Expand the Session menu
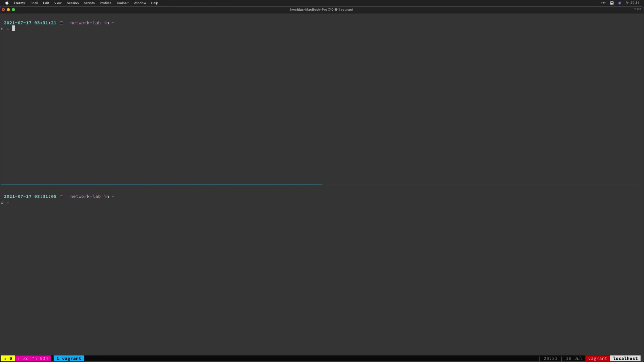Screen dimensions: 644x362 73,3
